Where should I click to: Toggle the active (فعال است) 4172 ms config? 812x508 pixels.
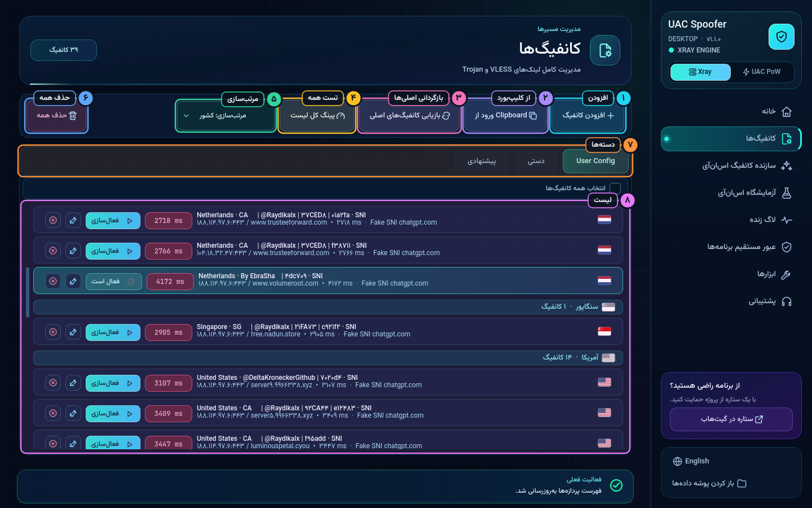(113, 282)
